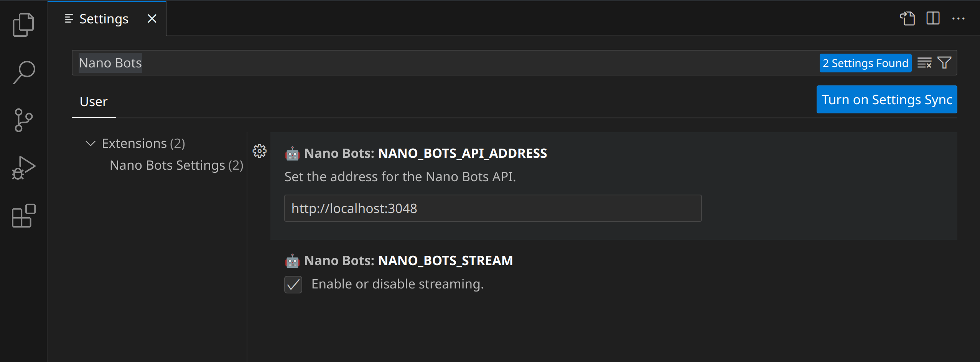Open the editor More Actions menu
The image size is (980, 362).
958,18
